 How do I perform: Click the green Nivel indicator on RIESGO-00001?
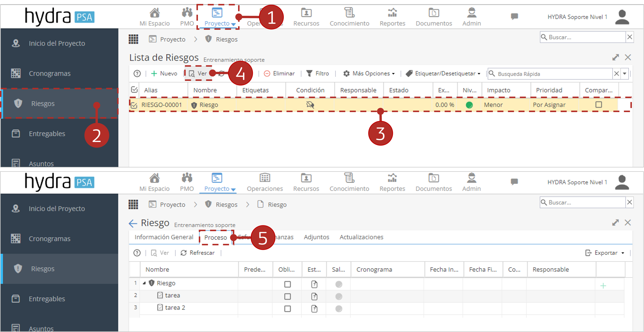(x=469, y=105)
